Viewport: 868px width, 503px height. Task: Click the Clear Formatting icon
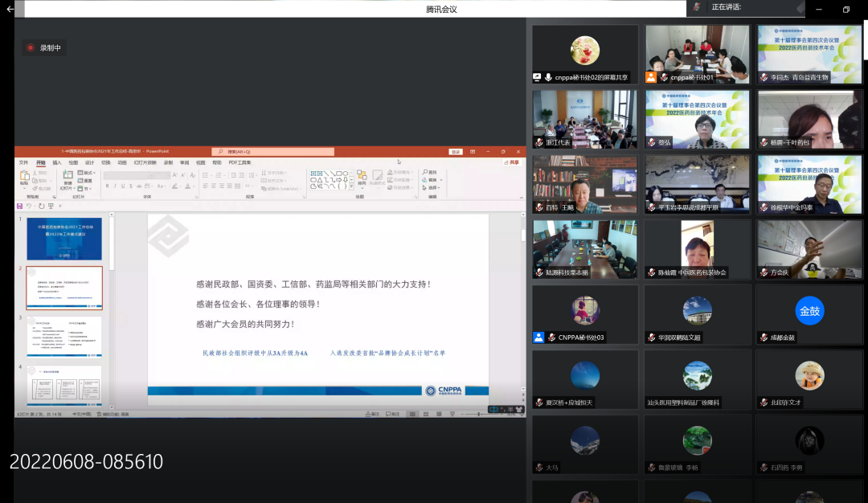click(x=193, y=175)
